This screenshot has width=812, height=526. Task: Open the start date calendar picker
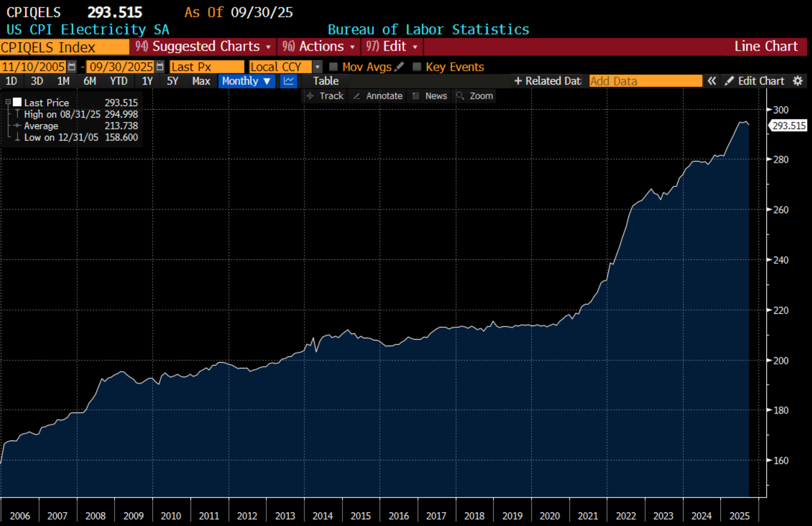pyautogui.click(x=71, y=67)
